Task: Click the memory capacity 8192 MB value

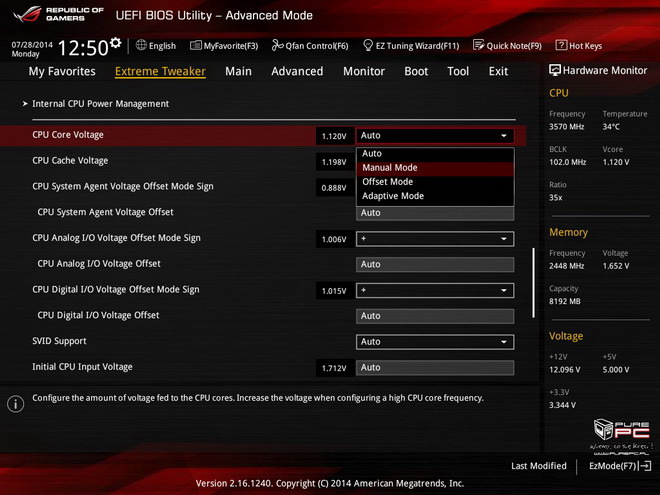Action: [565, 301]
